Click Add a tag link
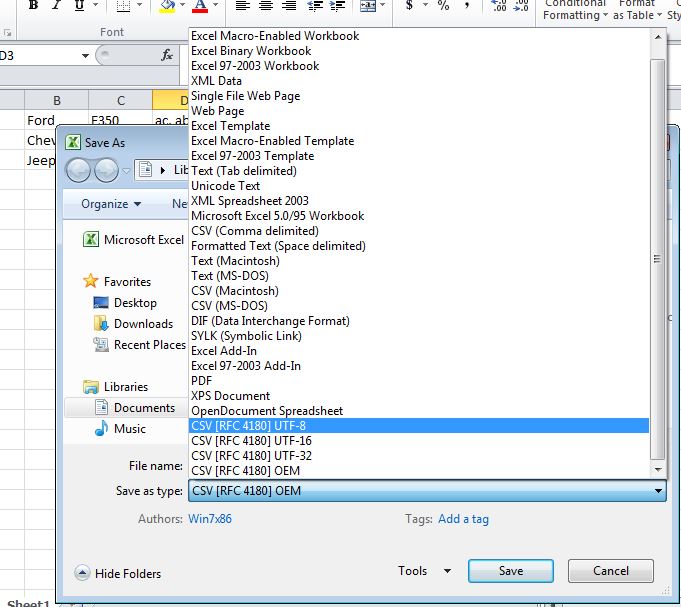The image size is (681, 607). pyautogui.click(x=463, y=519)
